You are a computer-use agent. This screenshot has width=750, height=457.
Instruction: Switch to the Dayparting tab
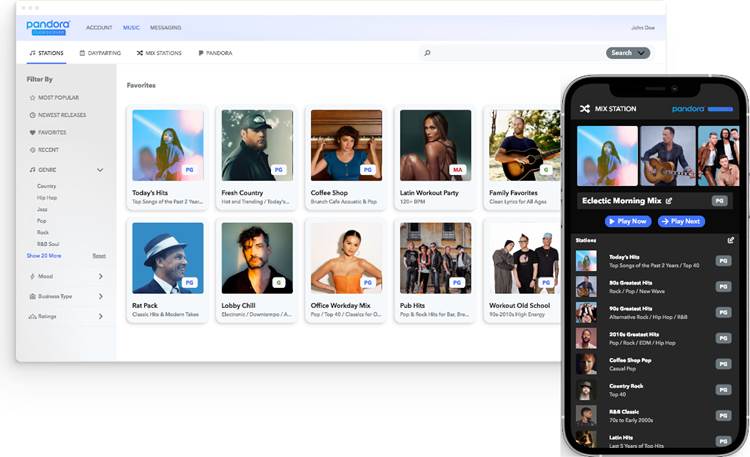click(100, 53)
